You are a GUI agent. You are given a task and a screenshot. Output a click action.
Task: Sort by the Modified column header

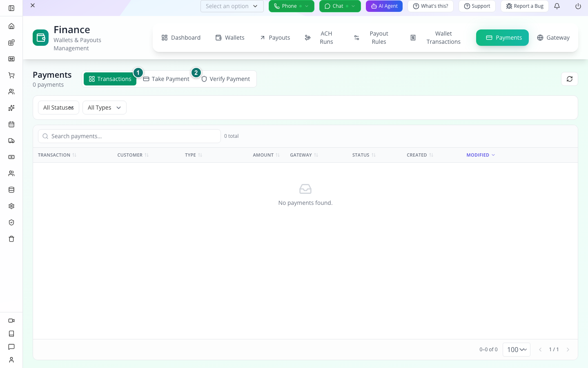click(x=481, y=155)
